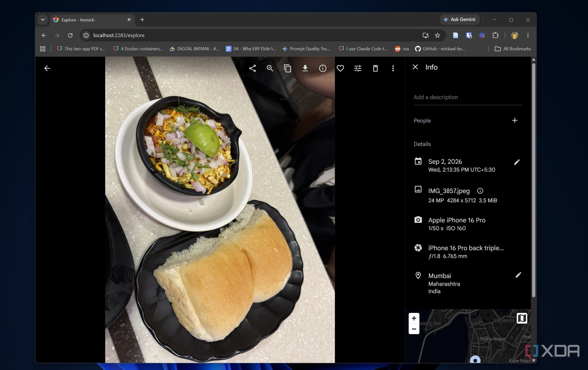Open a new browser tab
Screen dimensions: 588x370
coord(142,20)
